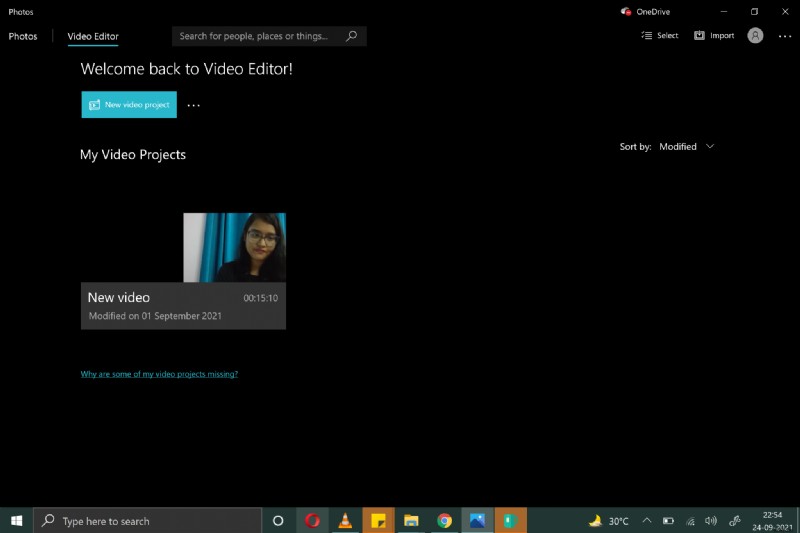Screen dimensions: 800x533
Task: Show hidden system tray icons
Action: [x=646, y=521]
